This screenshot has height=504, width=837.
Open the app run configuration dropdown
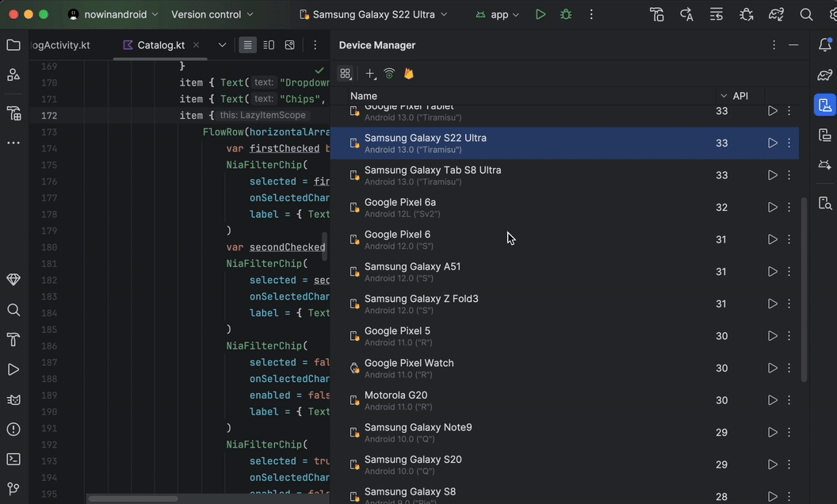pyautogui.click(x=498, y=14)
